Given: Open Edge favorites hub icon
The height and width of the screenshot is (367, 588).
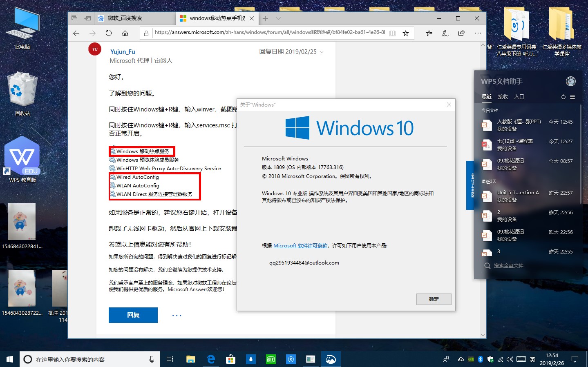Looking at the screenshot, I should tap(429, 33).
